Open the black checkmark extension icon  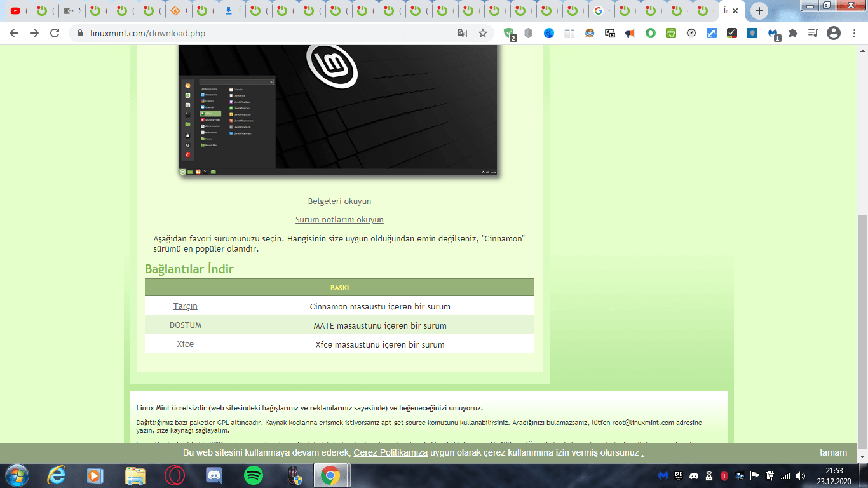coord(731,33)
